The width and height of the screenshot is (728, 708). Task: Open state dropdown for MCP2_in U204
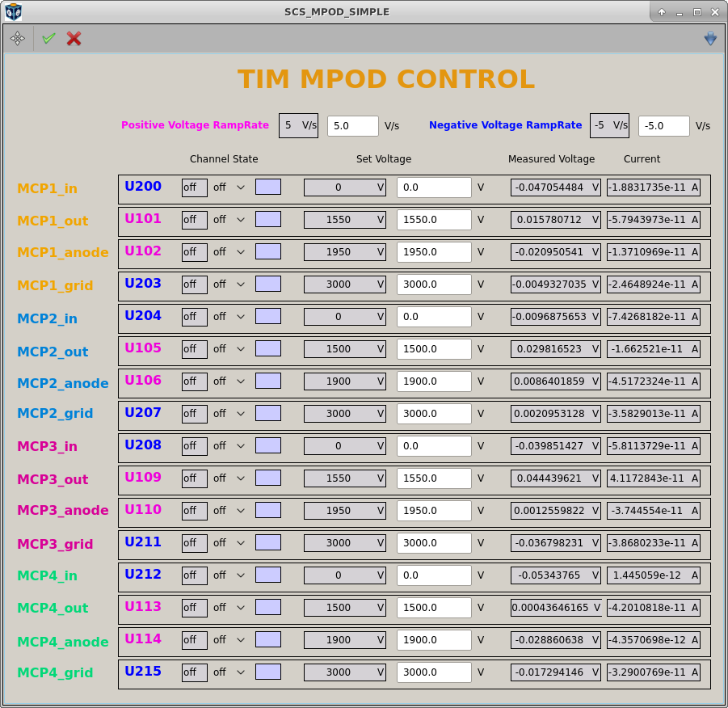[x=229, y=316]
